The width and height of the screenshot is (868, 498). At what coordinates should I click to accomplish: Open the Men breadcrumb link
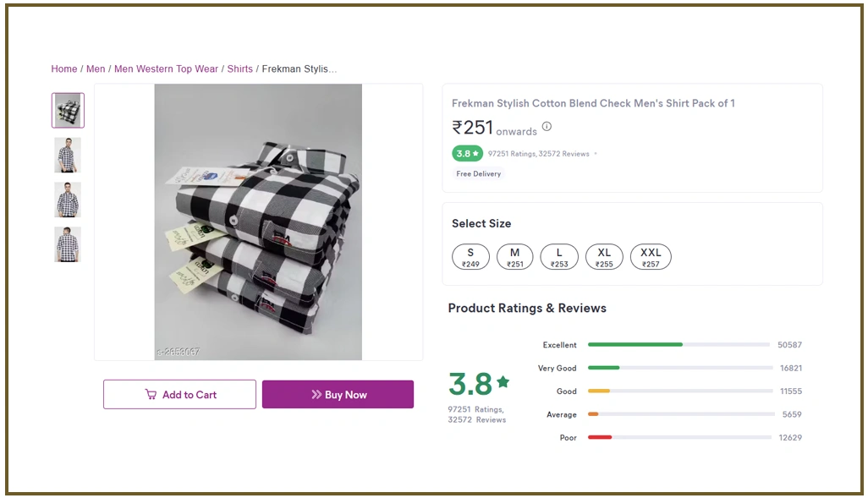click(x=96, y=69)
